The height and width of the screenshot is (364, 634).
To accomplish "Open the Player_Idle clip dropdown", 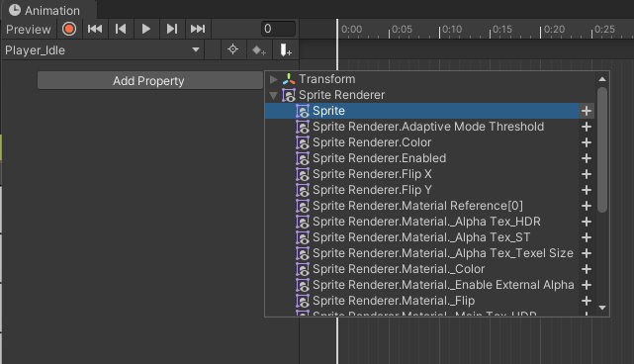I will (103, 50).
